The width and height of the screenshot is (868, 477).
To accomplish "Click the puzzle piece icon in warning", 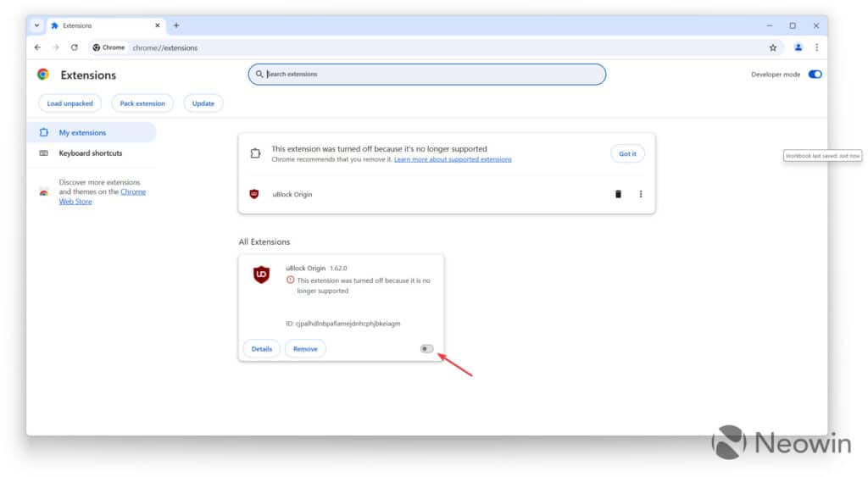I will (255, 153).
